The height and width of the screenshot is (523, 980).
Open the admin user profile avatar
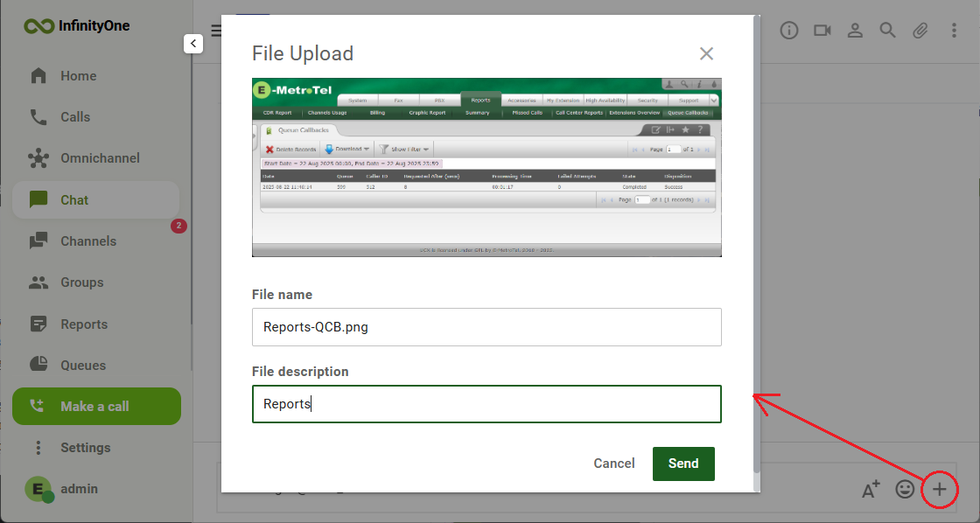38,489
